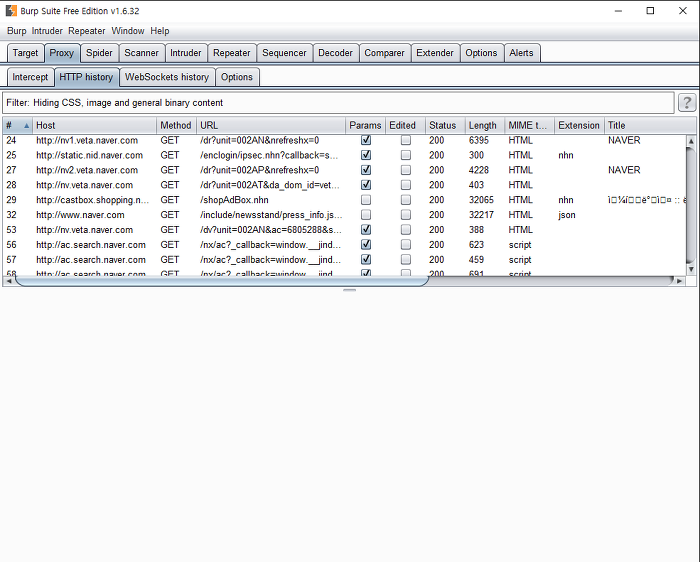
Task: Open the Window menu
Action: tap(128, 31)
